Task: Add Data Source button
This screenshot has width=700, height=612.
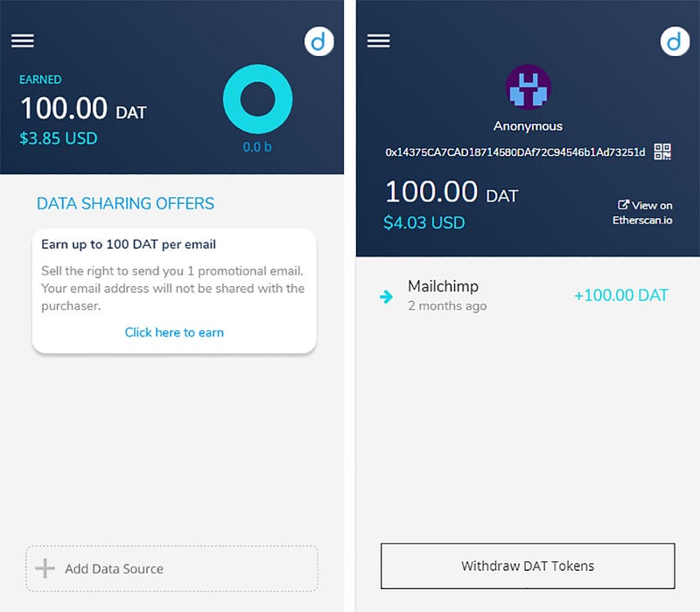Action: pos(171,569)
